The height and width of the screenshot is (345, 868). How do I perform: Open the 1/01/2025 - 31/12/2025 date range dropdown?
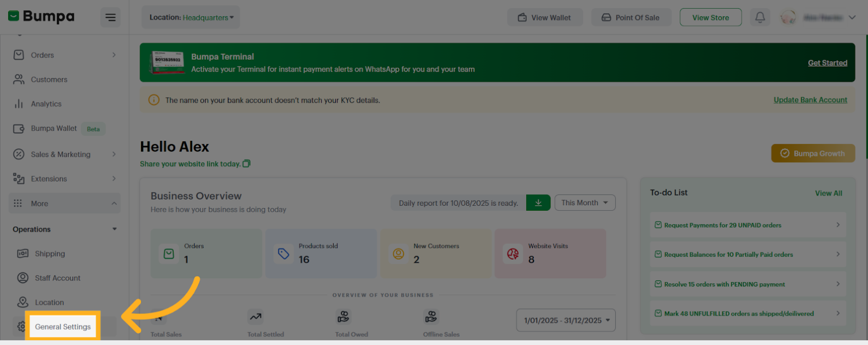(x=566, y=320)
